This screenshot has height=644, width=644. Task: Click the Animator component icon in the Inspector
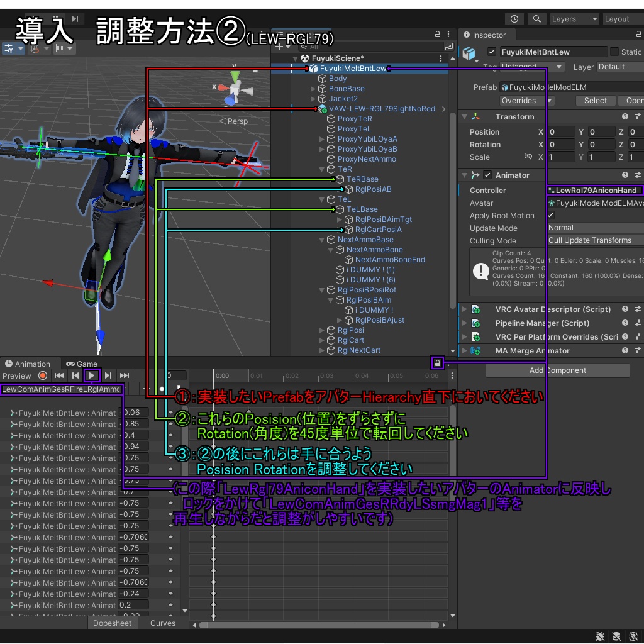coord(477,175)
